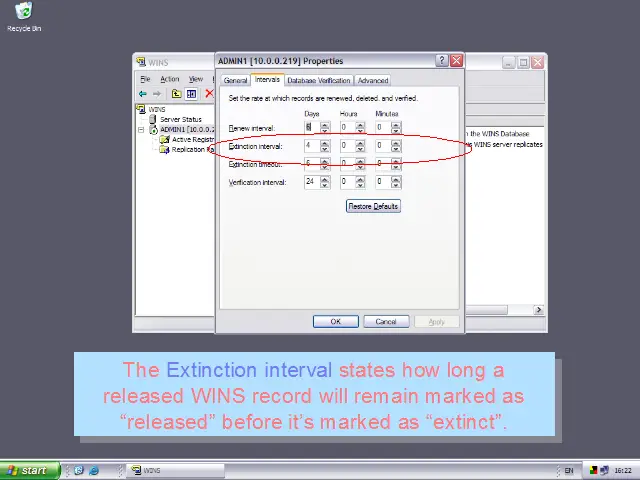Click the Extinction interval Days field

312,146
